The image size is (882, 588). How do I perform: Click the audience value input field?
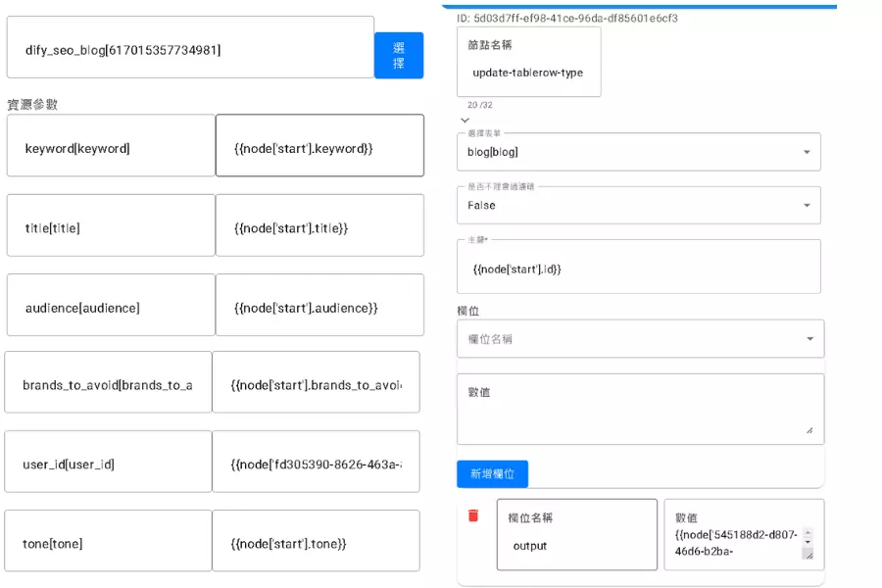[x=319, y=308]
